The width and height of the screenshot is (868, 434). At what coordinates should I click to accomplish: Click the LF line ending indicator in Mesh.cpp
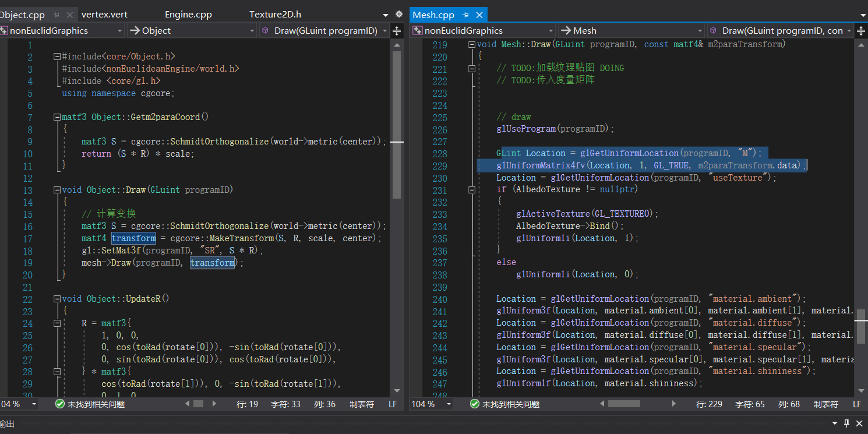point(857,404)
